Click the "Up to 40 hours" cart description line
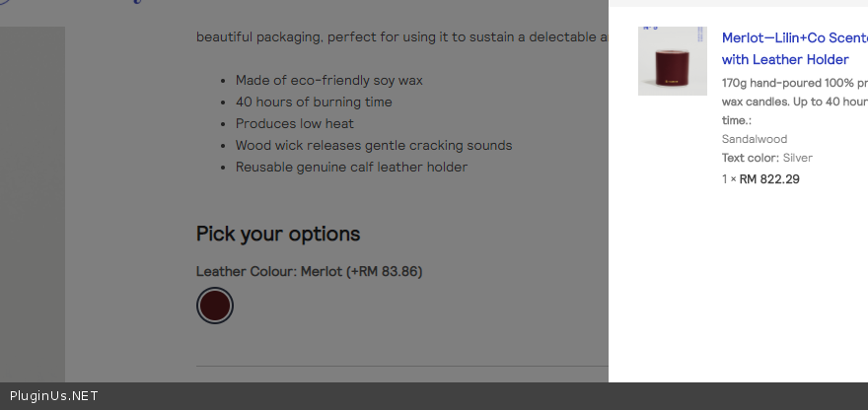 click(x=794, y=102)
